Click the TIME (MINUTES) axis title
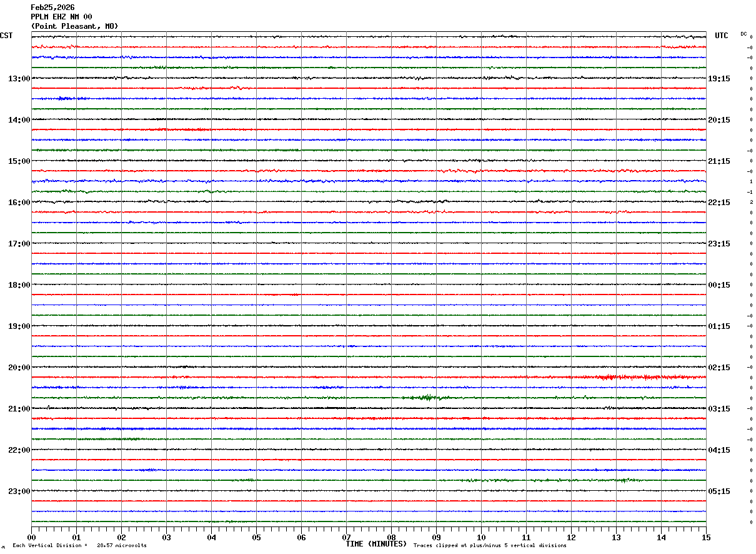Viewport: 756px width, 554px height. click(376, 544)
